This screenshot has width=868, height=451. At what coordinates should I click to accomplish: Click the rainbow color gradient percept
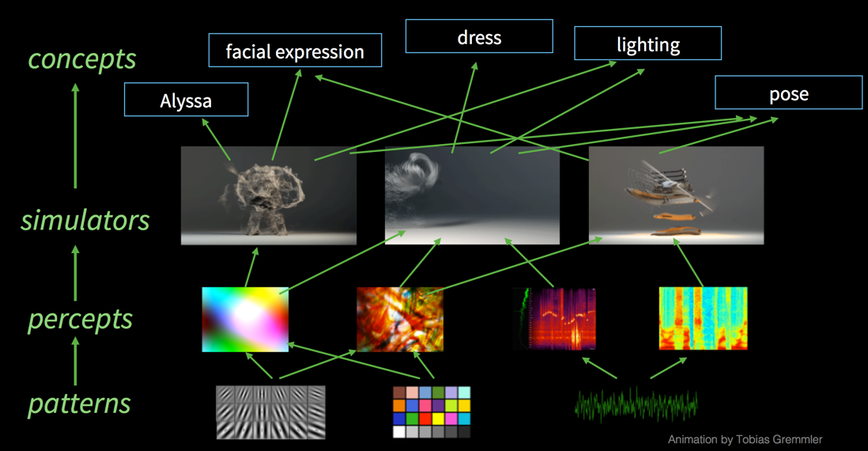pyautogui.click(x=245, y=319)
